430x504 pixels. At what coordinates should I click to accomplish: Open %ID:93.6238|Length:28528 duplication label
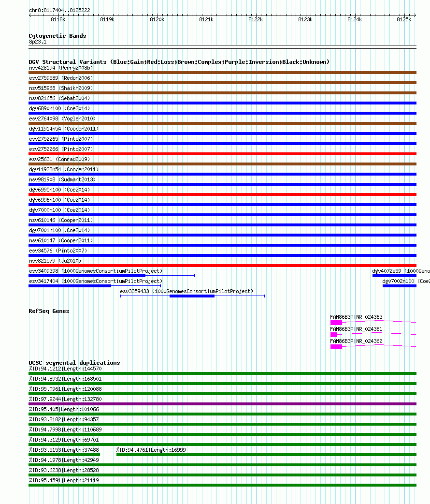pos(64,470)
